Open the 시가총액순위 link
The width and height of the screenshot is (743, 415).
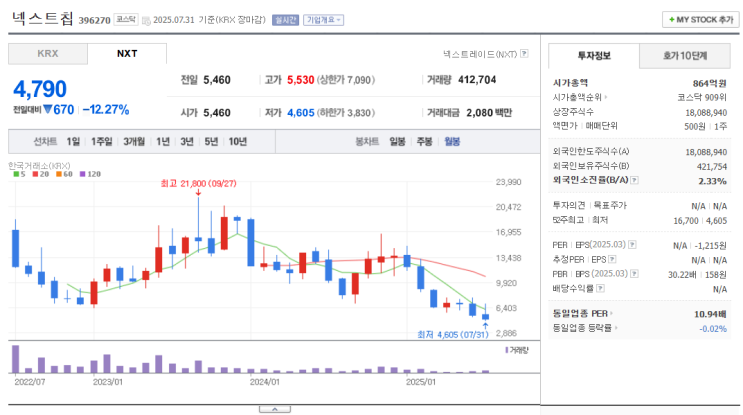[x=577, y=97]
